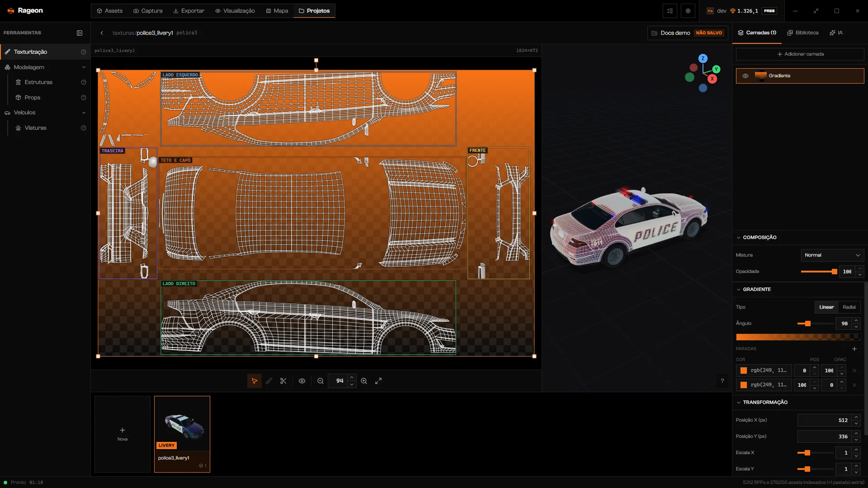Click first gradient stop color swatch
The image size is (868, 488).
tap(744, 371)
